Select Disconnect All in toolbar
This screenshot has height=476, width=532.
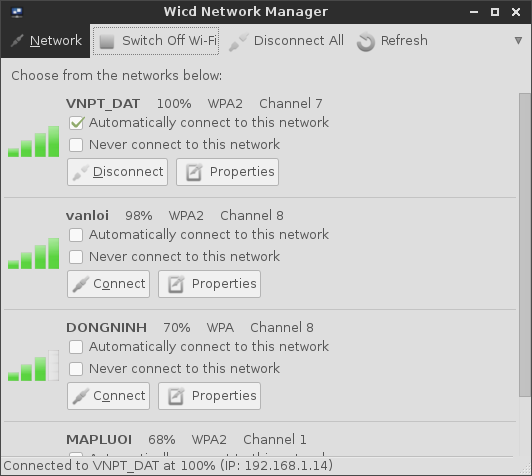click(x=286, y=41)
